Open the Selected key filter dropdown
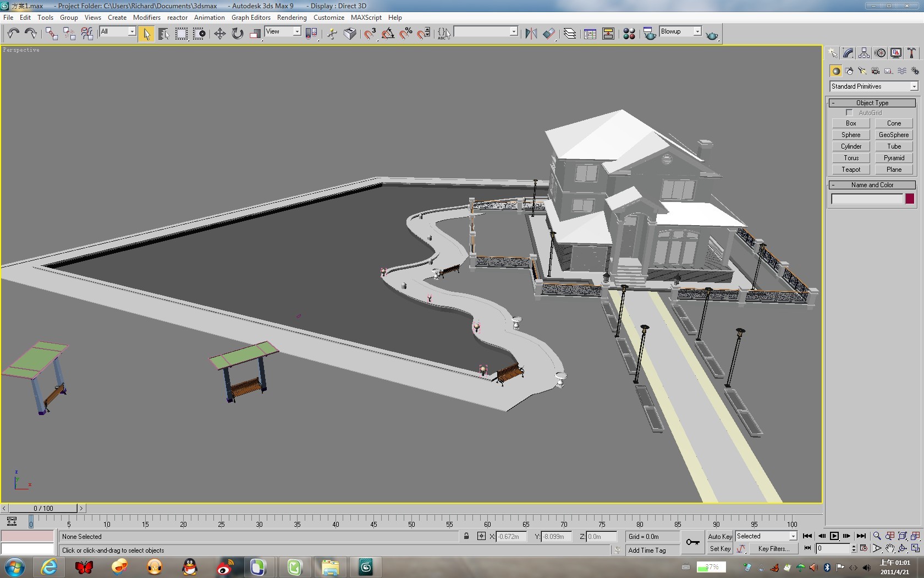Image resolution: width=924 pixels, height=578 pixels. click(x=766, y=536)
